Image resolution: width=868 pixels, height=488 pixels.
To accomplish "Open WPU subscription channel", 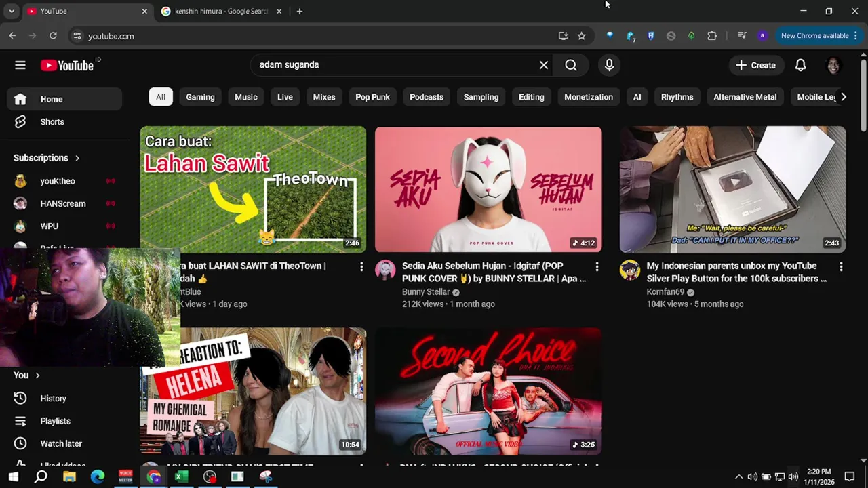I will (64, 226).
